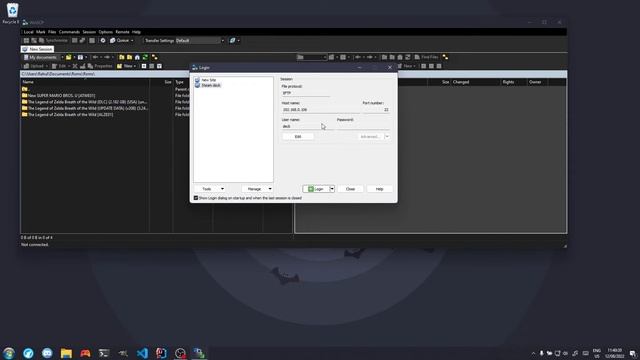Image resolution: width=640 pixels, height=360 pixels.
Task: Click remote panel home directory icon
Action: coord(400,57)
